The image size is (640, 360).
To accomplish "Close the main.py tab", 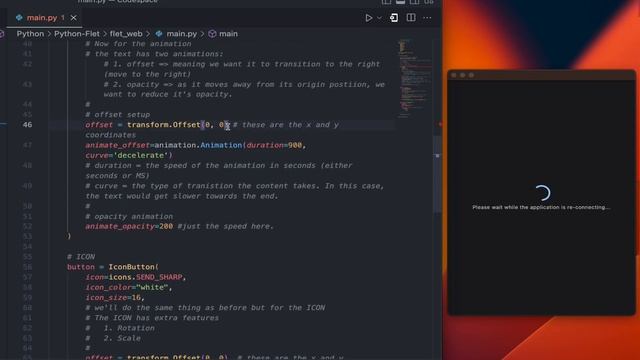I will (x=73, y=18).
